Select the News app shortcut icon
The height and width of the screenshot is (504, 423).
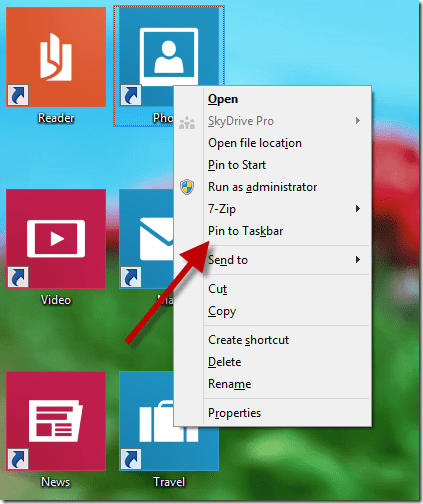pos(56,421)
